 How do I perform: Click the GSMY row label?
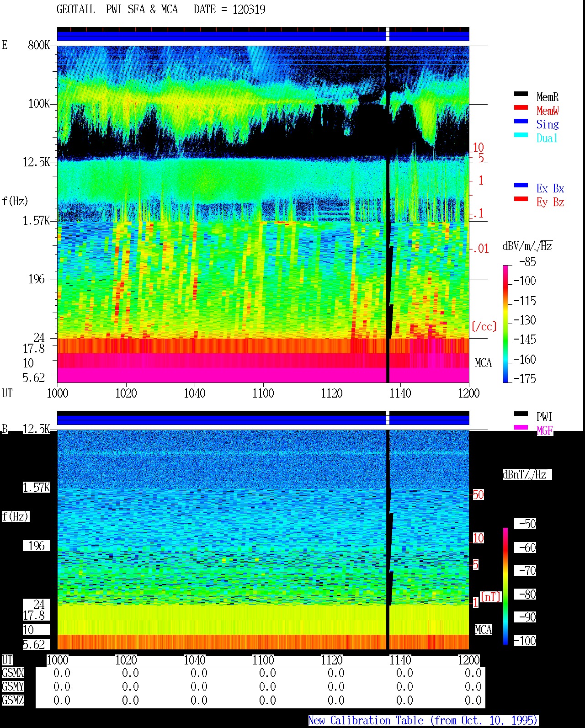pos(13,686)
